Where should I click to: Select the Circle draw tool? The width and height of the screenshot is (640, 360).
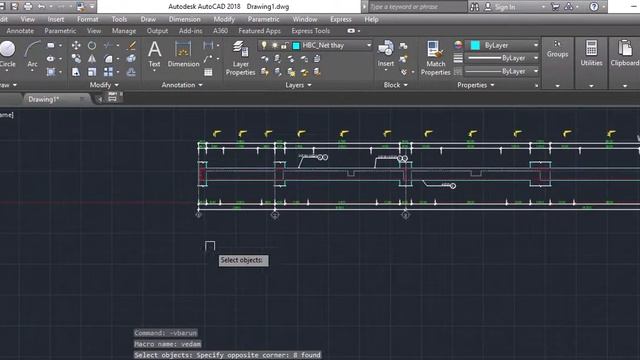[7, 53]
